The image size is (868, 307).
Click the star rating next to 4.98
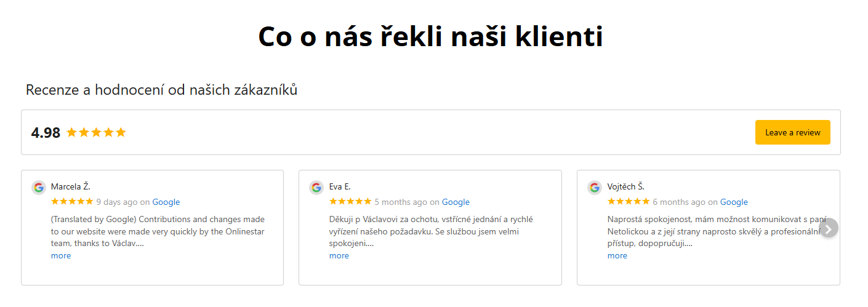(x=96, y=132)
